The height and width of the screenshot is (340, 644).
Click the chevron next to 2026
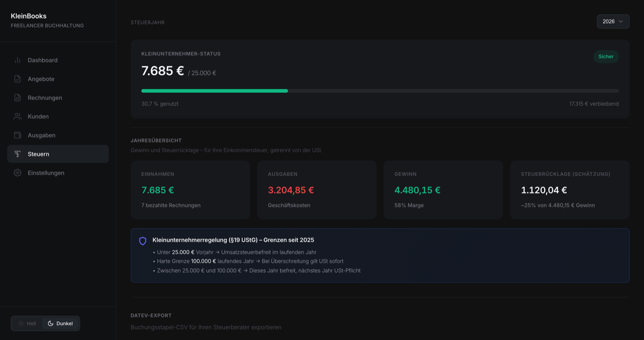[x=621, y=21]
